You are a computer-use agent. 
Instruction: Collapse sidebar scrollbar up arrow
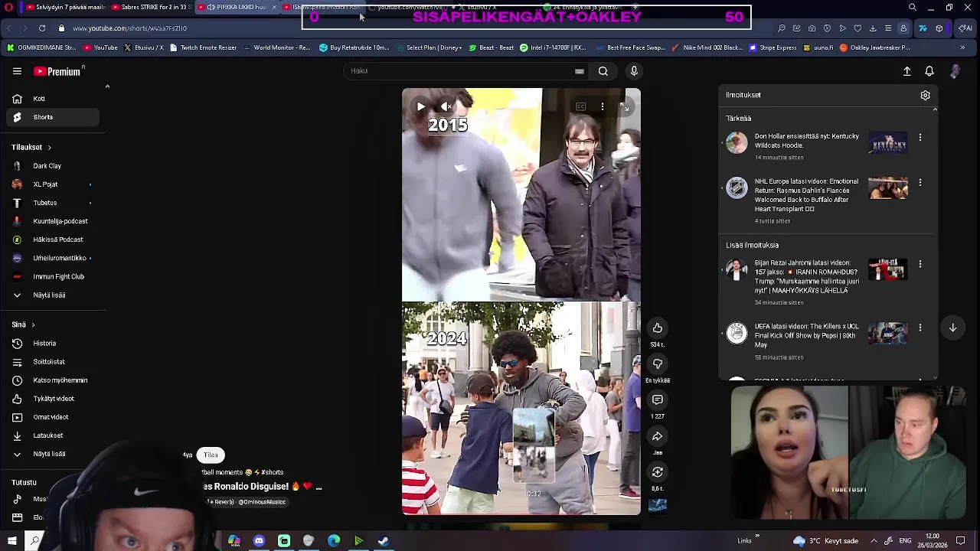coord(107,86)
